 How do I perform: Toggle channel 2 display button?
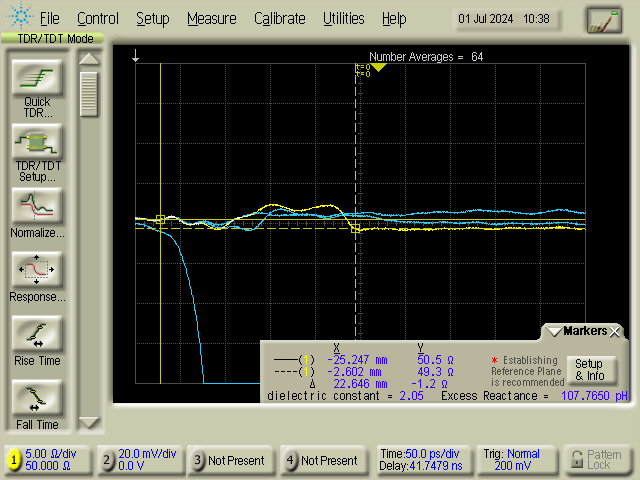[108, 460]
